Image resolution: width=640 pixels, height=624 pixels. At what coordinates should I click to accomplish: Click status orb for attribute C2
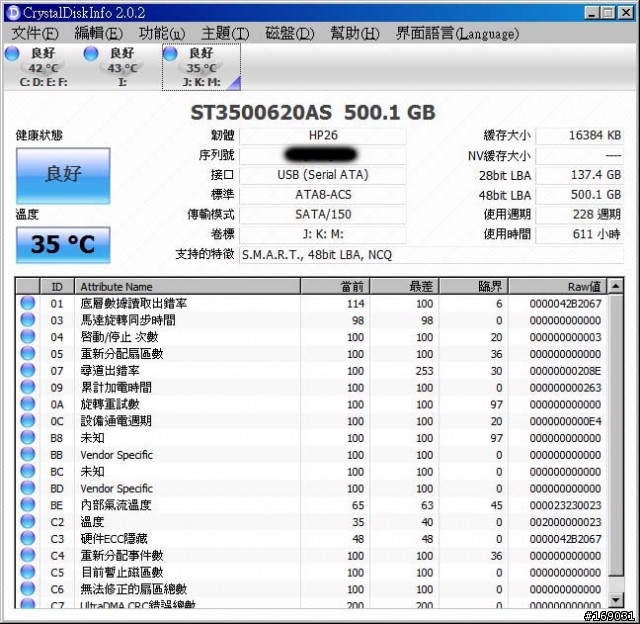point(28,522)
